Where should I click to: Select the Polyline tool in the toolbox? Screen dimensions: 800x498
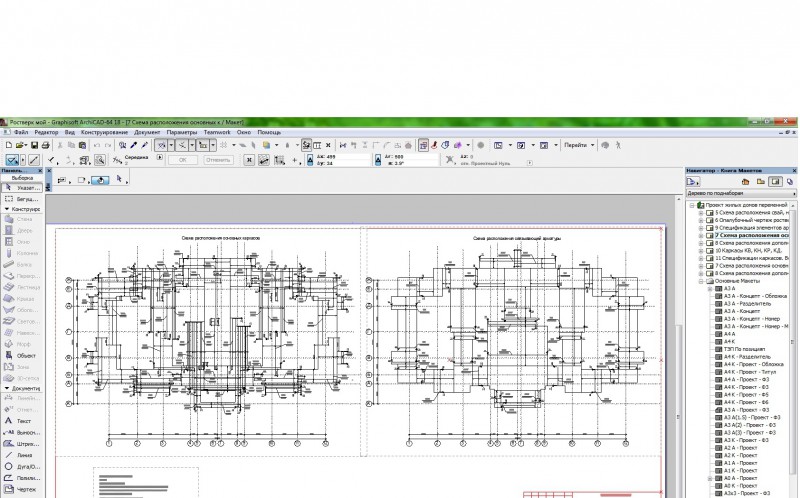point(21,478)
